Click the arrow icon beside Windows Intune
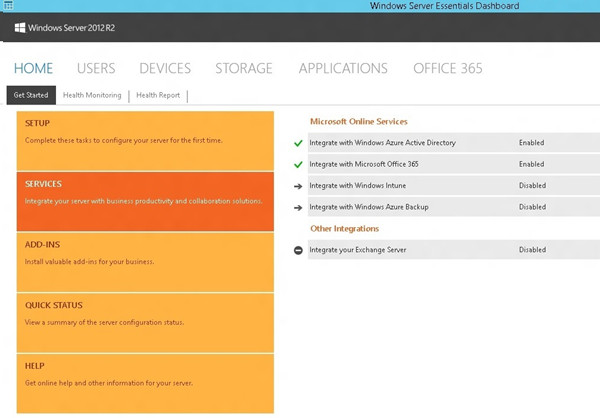Viewport: 600px width, 418px height. [x=298, y=186]
